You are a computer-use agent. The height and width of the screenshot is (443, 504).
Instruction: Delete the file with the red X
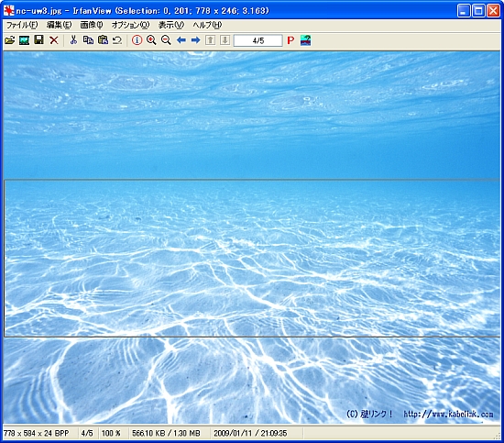pyautogui.click(x=54, y=40)
